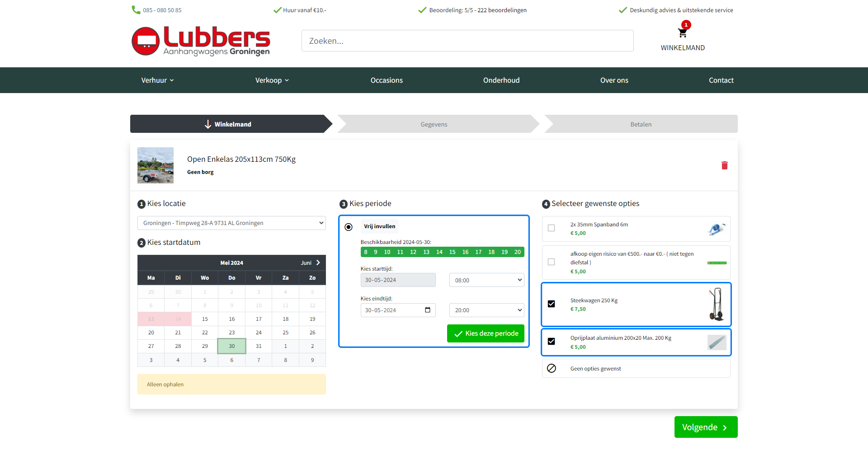Click the phone icon next to 085 - 080 50 85
The width and height of the screenshot is (868, 450).
point(136,9)
